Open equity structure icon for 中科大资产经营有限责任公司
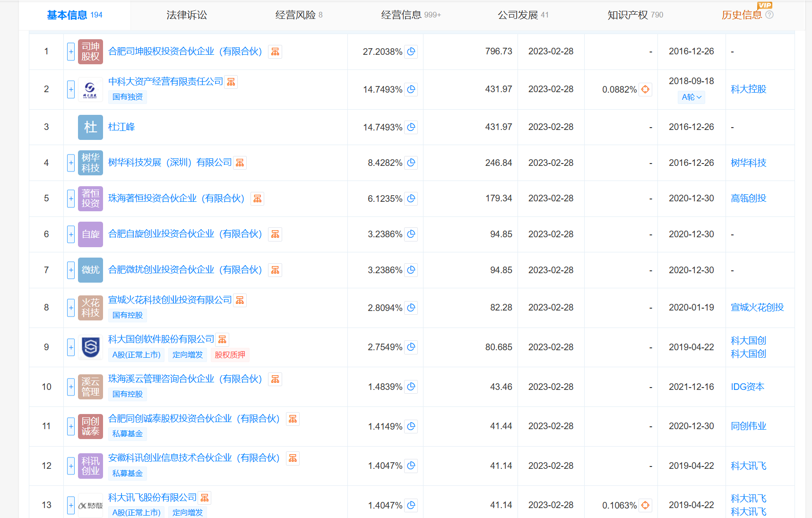Viewport: 812px width, 518px height. pos(231,82)
